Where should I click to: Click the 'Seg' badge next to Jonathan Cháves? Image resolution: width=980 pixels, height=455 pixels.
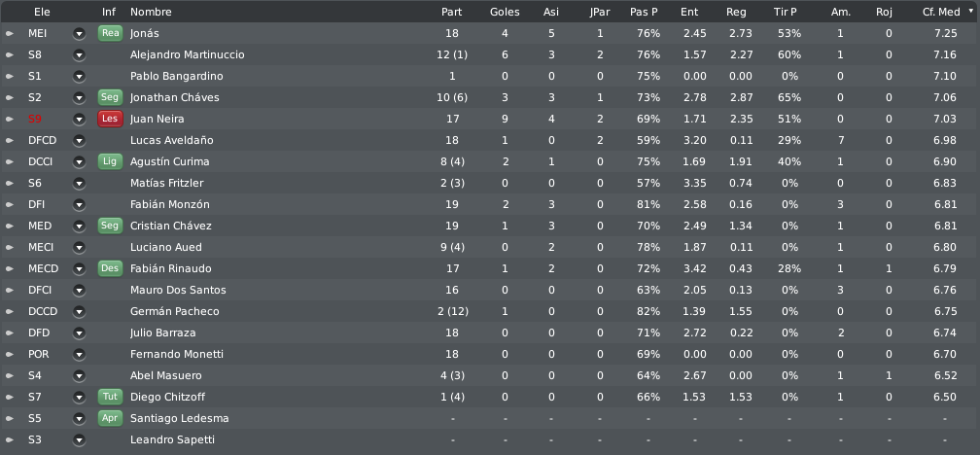coord(110,97)
